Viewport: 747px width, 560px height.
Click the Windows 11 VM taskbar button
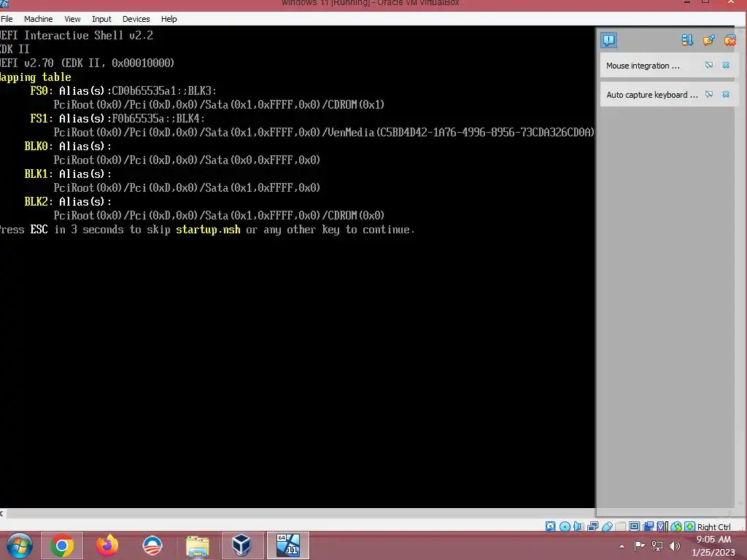tap(287, 545)
